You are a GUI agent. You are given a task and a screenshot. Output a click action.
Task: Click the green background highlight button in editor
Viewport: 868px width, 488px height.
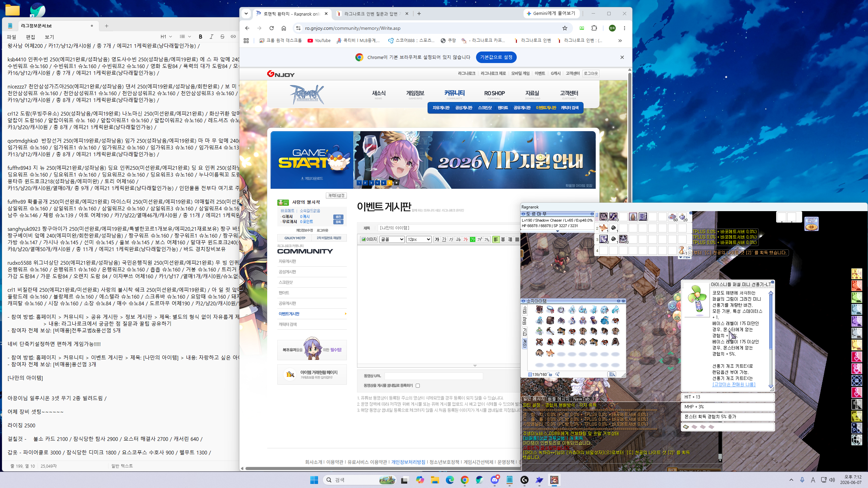(473, 240)
